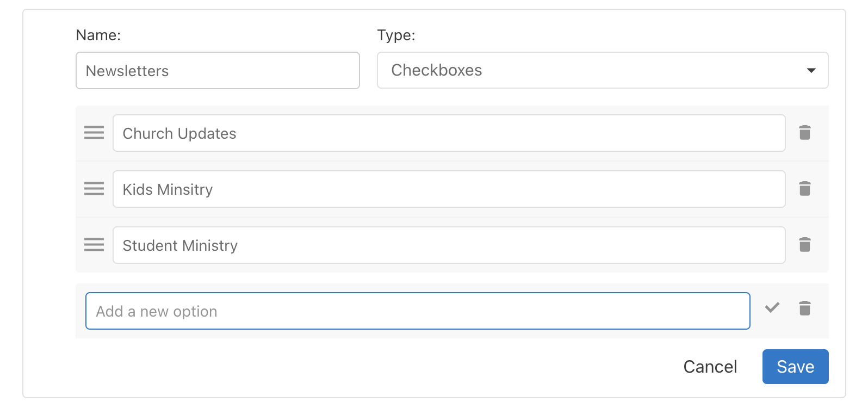The width and height of the screenshot is (868, 408).
Task: Focus the Add a new option field
Action: 418,311
